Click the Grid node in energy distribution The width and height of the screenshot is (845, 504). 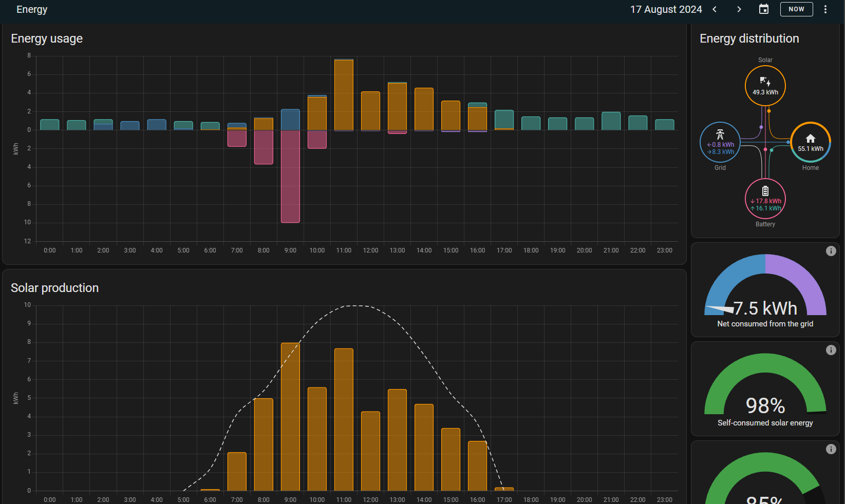pyautogui.click(x=720, y=142)
